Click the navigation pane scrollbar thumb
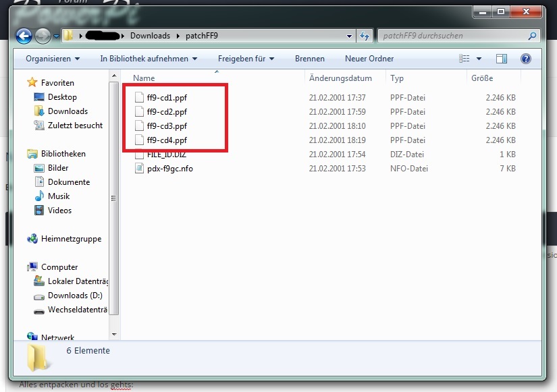 tap(113, 198)
